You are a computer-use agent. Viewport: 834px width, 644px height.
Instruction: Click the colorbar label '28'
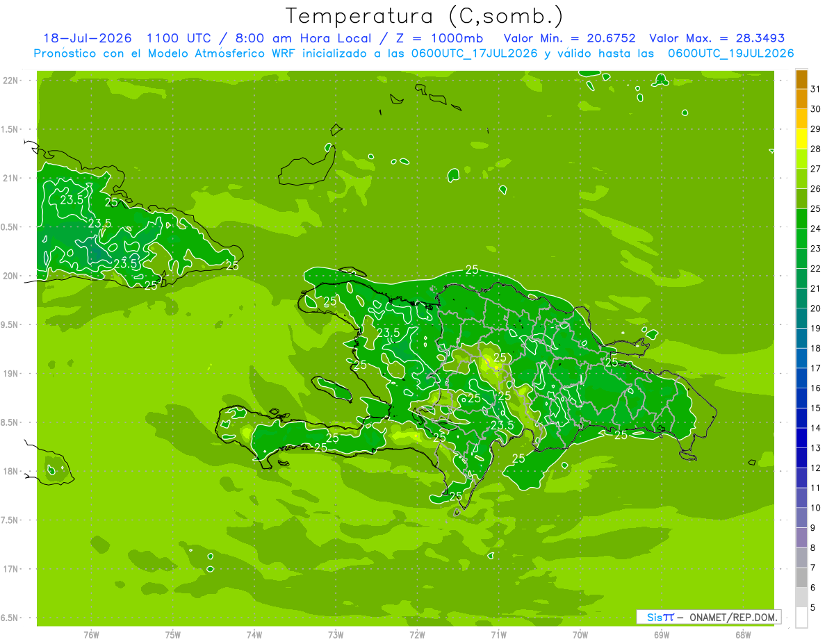(x=817, y=149)
